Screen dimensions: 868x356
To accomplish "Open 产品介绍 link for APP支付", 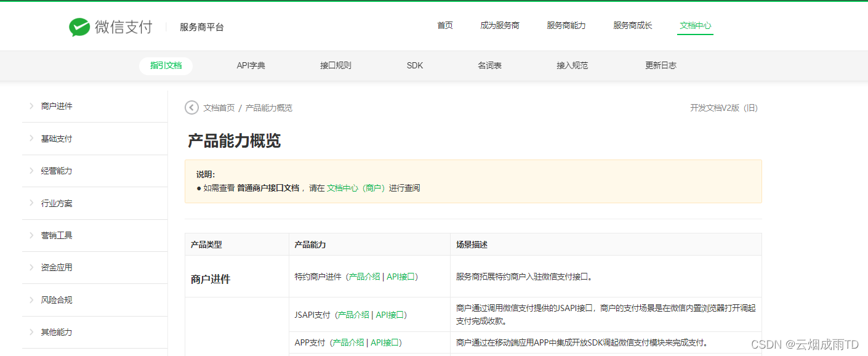I will click(348, 342).
